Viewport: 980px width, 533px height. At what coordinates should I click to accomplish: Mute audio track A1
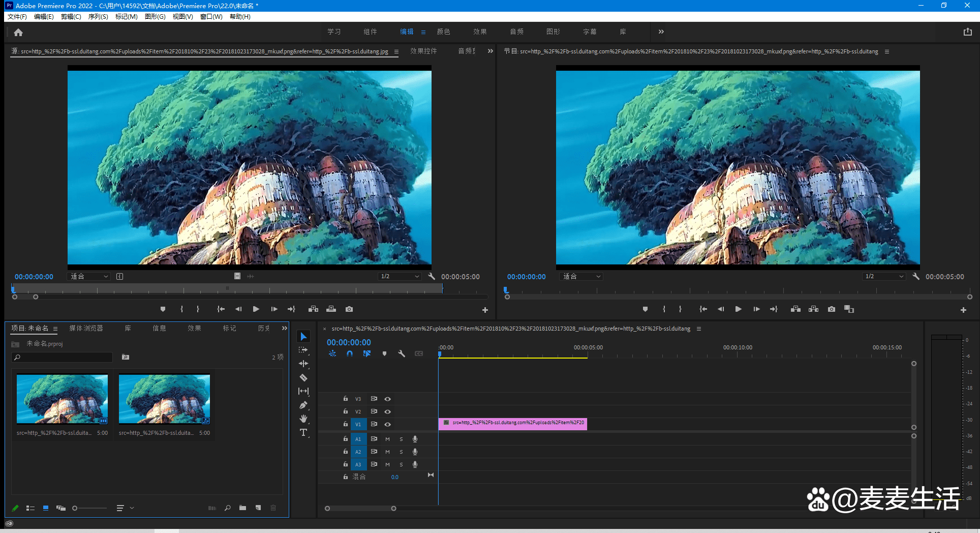coord(387,439)
